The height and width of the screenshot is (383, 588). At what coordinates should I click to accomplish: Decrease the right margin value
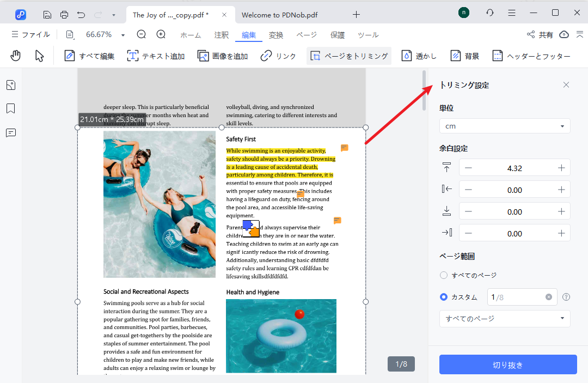468,233
